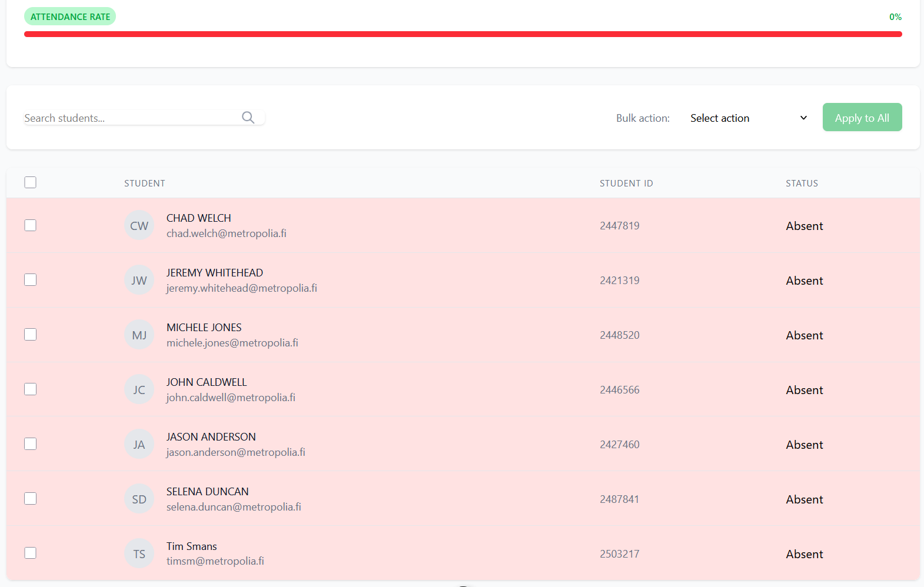
Task: Click student ID 2448520
Action: coord(620,335)
